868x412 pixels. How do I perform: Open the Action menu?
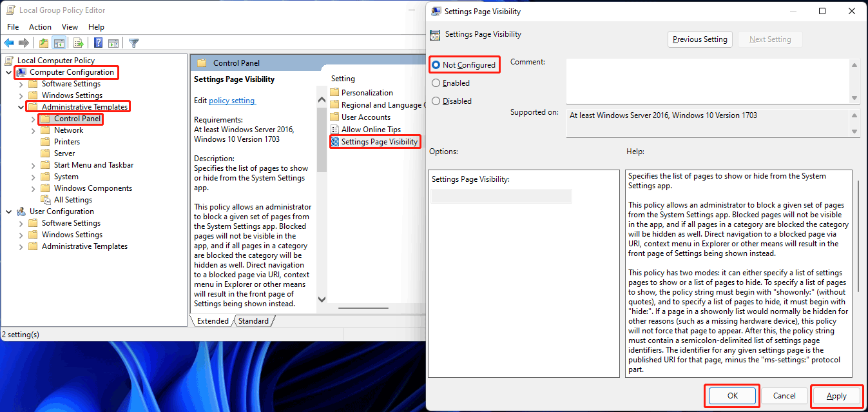coord(40,26)
